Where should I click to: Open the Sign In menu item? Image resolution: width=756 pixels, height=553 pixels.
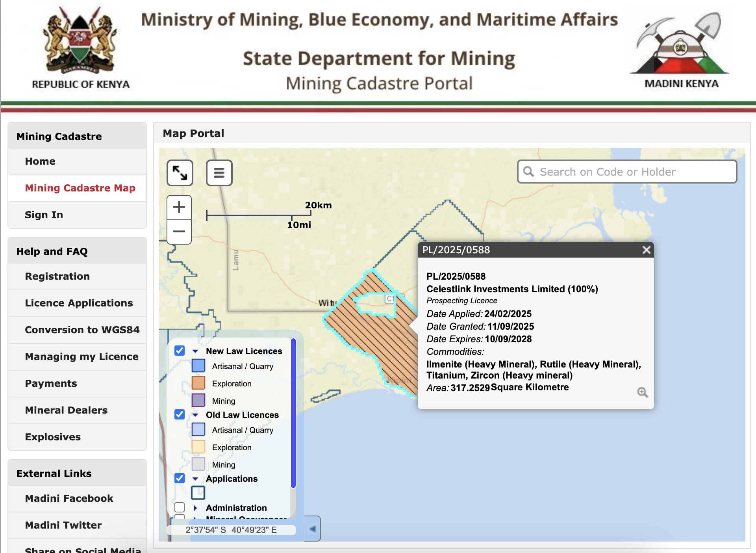pos(44,215)
